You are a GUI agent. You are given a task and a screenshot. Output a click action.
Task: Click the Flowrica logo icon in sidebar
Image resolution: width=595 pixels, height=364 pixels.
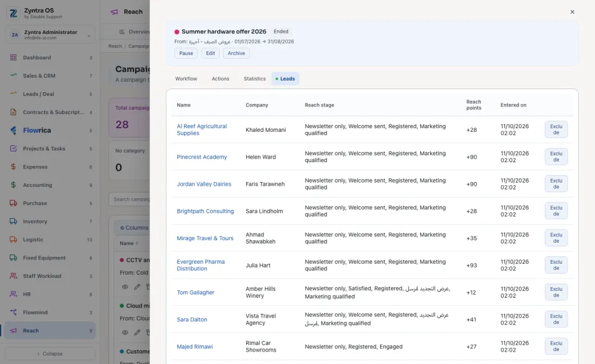(13, 130)
